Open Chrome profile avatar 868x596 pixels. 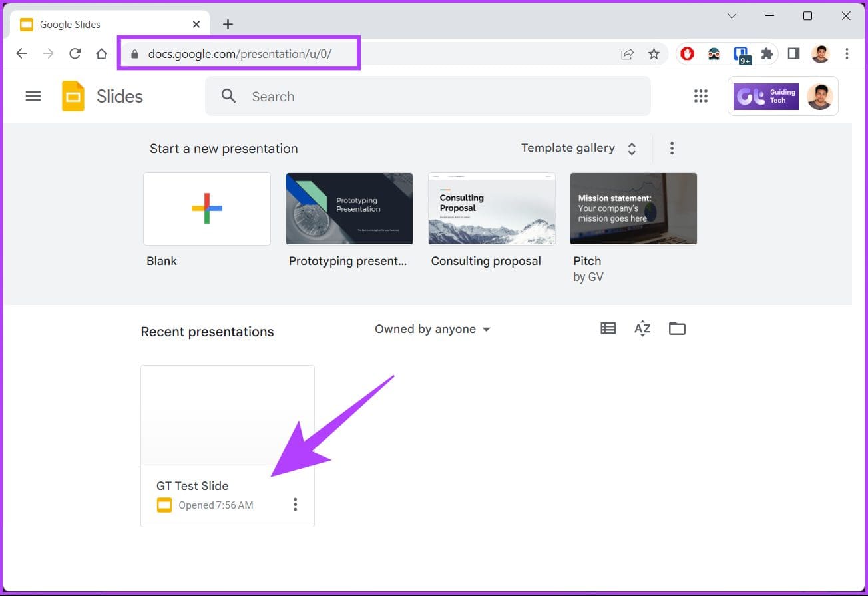(821, 54)
